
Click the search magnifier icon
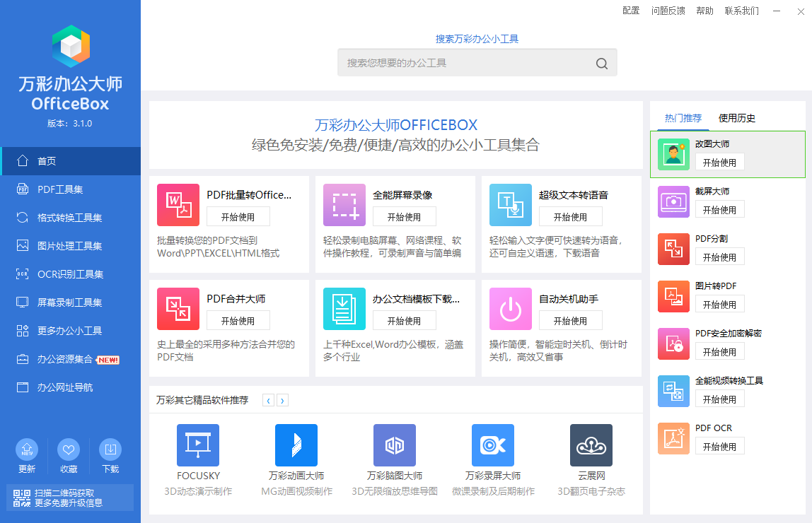[601, 63]
